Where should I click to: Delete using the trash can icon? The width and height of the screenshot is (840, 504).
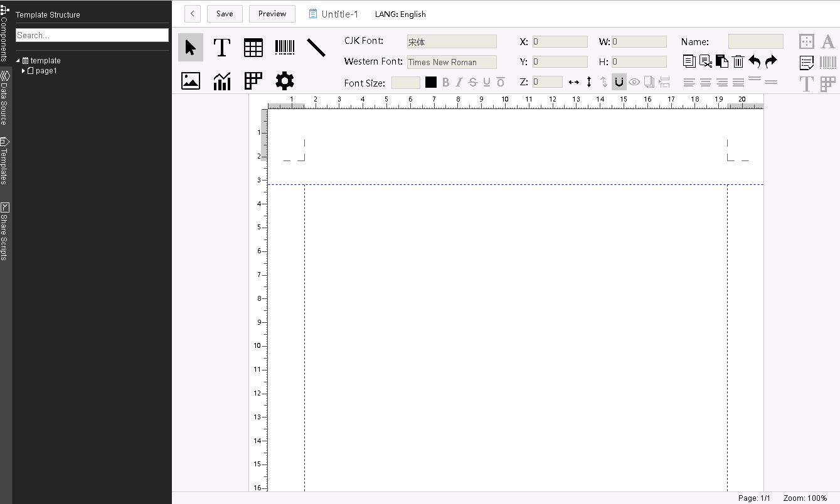pos(738,61)
